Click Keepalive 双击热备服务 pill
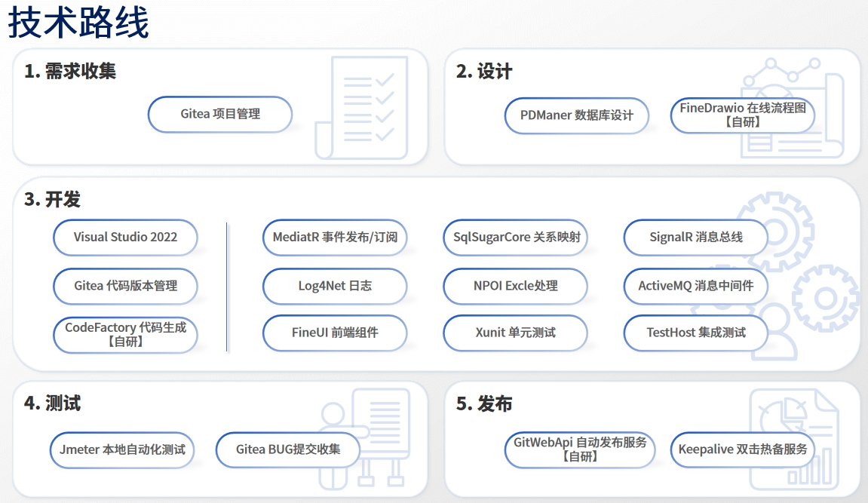 742,450
